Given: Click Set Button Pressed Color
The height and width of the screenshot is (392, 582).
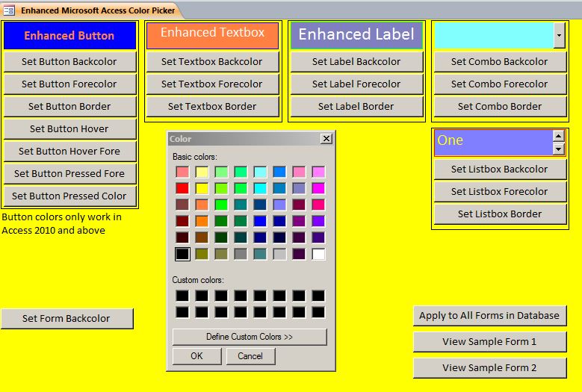Looking at the screenshot, I should [69, 196].
